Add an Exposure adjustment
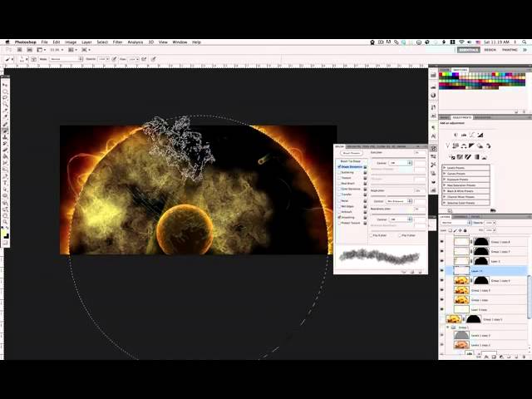This screenshot has width=532, height=399. click(x=480, y=135)
